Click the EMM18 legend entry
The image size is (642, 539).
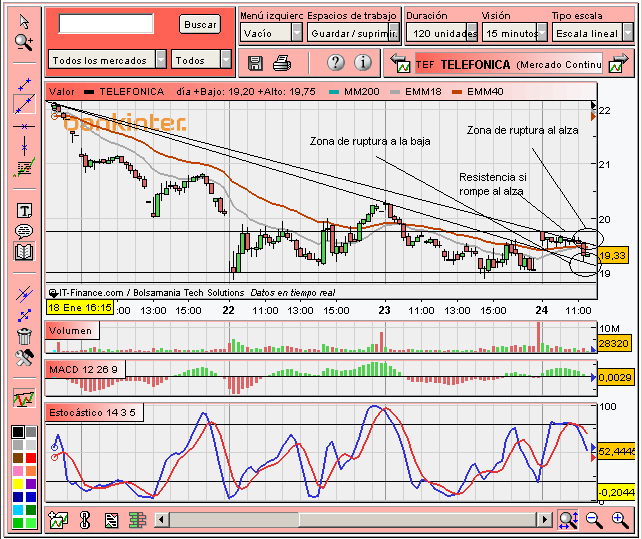[x=416, y=92]
